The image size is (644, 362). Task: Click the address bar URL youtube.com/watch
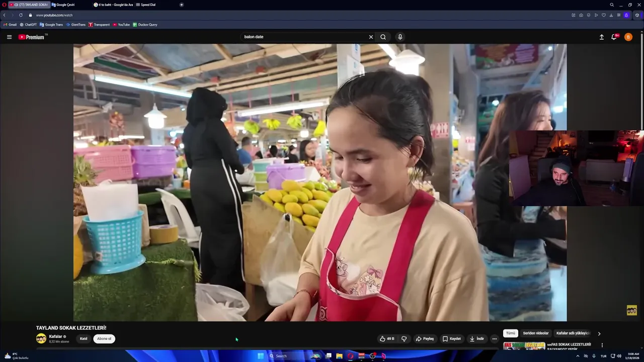(x=54, y=15)
